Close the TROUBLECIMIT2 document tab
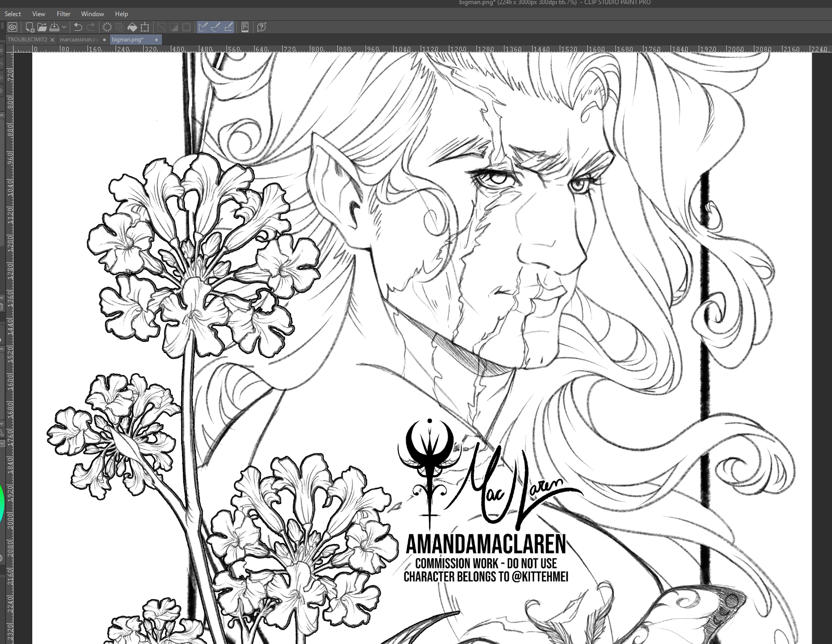Screen dimensions: 832x644 [52, 40]
